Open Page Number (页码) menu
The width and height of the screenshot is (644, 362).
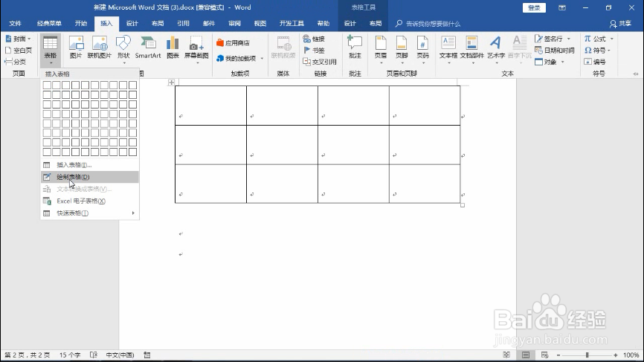click(422, 50)
